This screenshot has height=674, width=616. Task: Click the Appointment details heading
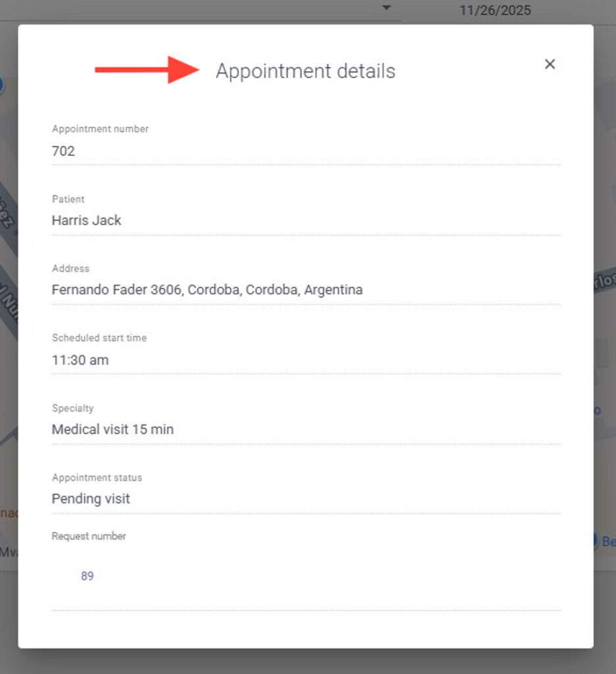pyautogui.click(x=305, y=71)
